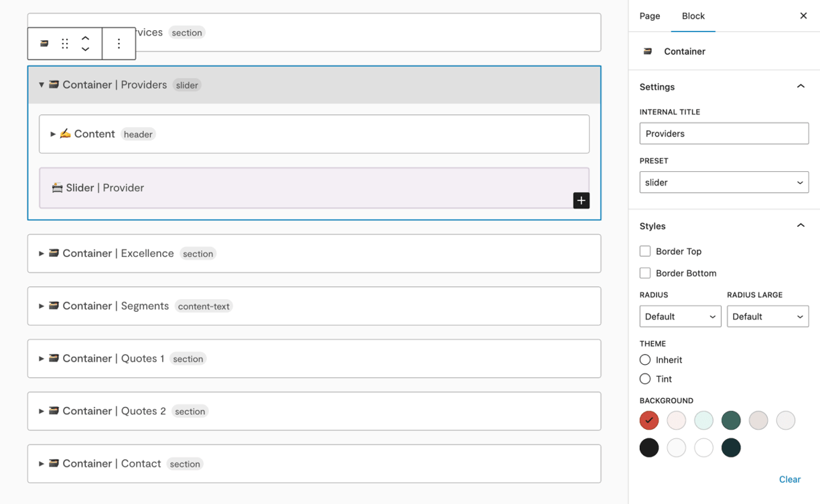Move block up with the up arrow
The width and height of the screenshot is (820, 504).
(86, 38)
